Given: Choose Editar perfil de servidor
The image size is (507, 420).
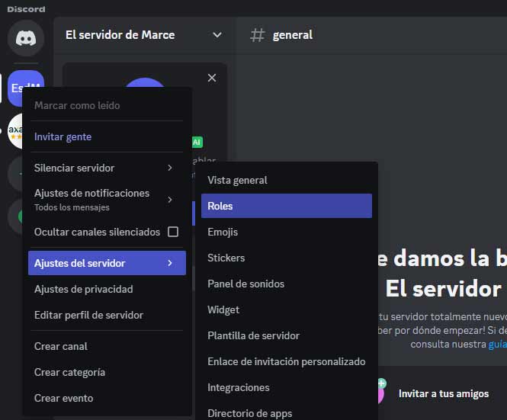Looking at the screenshot, I should pyautogui.click(x=107, y=315).
